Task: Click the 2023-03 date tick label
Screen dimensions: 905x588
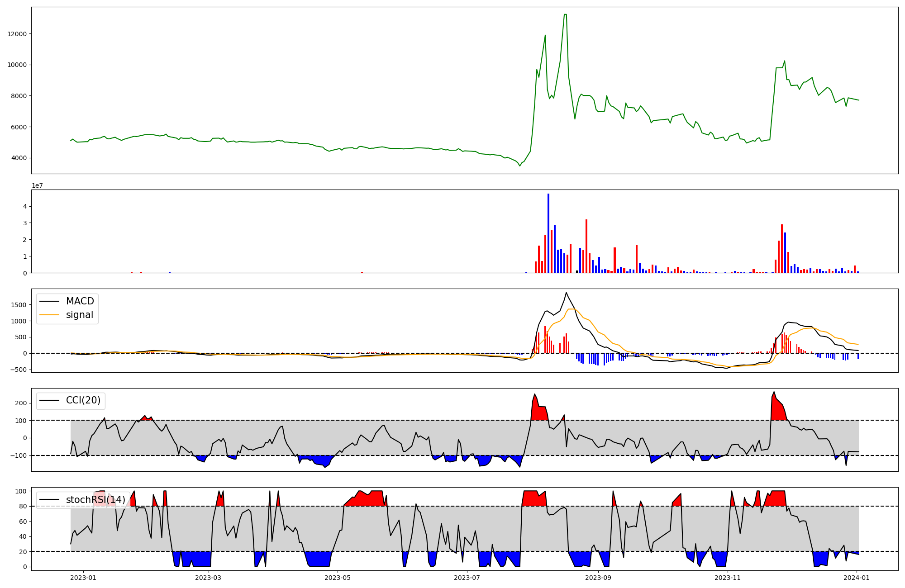Action: coord(209,578)
